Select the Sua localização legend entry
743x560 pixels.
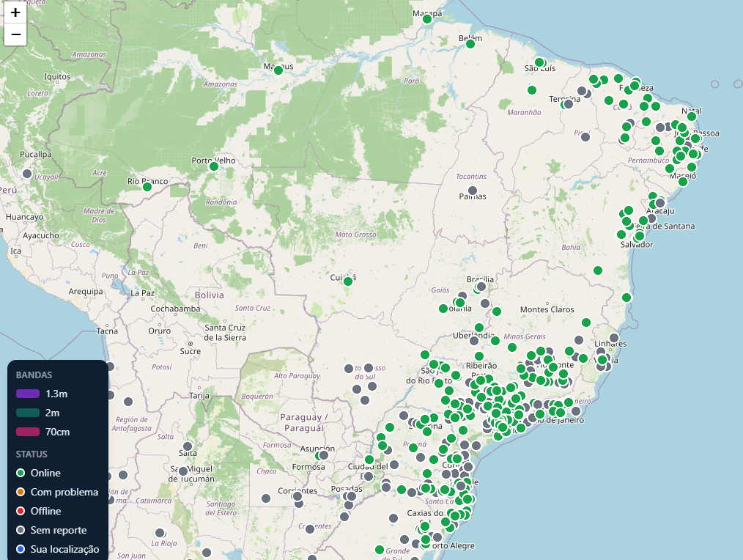tap(57, 549)
